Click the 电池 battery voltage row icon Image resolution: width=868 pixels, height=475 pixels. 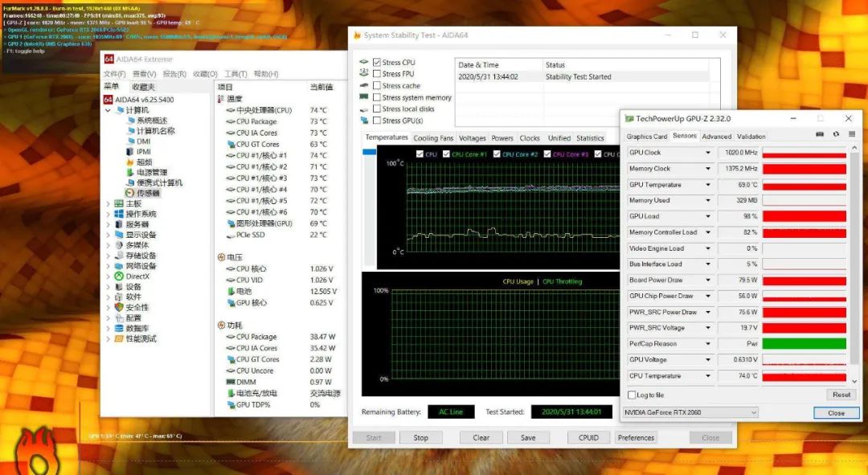click(x=231, y=291)
